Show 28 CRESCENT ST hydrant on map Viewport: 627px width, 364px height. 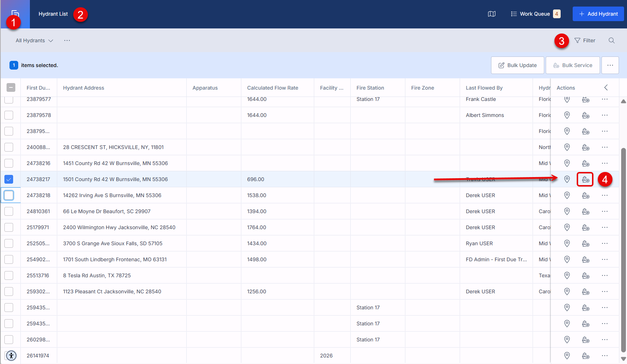point(567,147)
